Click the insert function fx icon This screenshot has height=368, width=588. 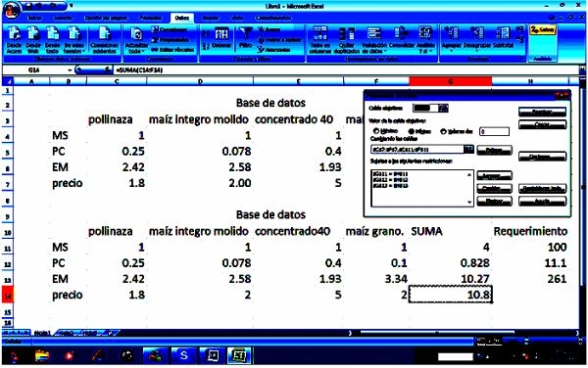point(108,69)
